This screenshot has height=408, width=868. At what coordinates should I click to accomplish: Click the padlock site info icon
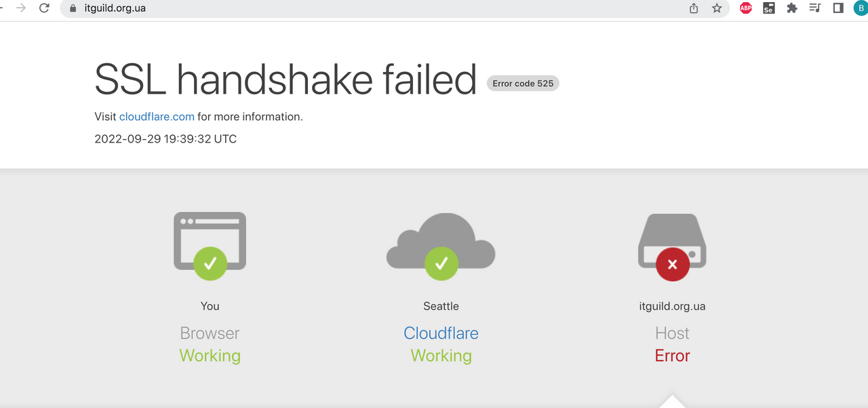coord(74,9)
